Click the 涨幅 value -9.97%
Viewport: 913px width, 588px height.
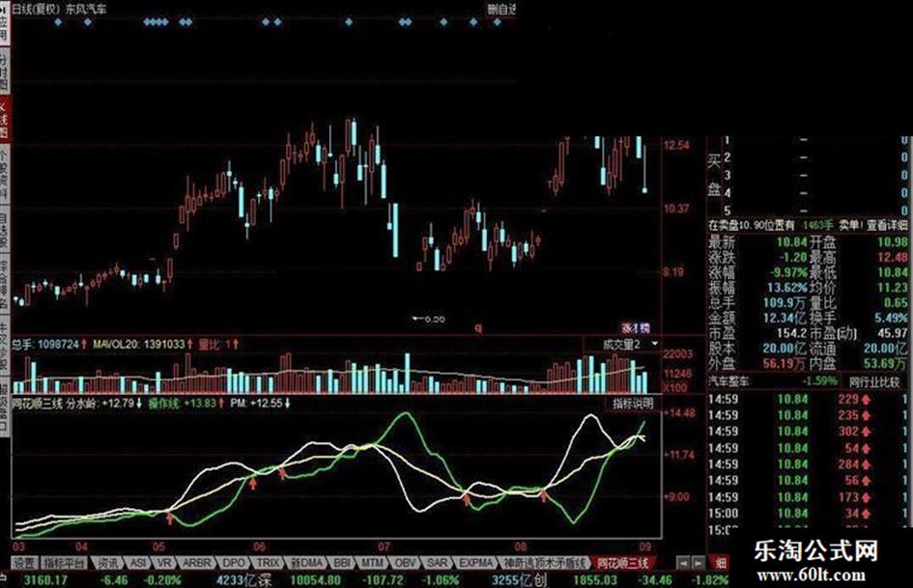point(789,272)
